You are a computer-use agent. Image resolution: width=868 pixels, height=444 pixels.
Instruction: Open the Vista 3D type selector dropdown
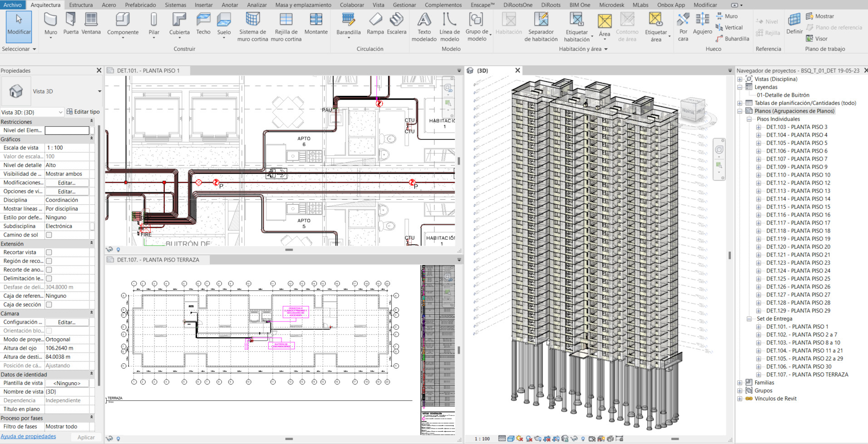pos(99,91)
